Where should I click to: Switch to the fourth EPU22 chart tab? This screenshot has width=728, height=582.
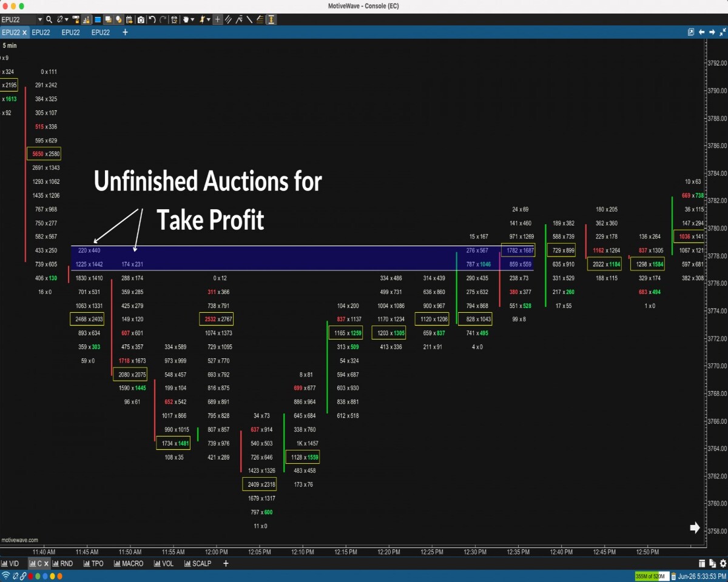point(101,32)
